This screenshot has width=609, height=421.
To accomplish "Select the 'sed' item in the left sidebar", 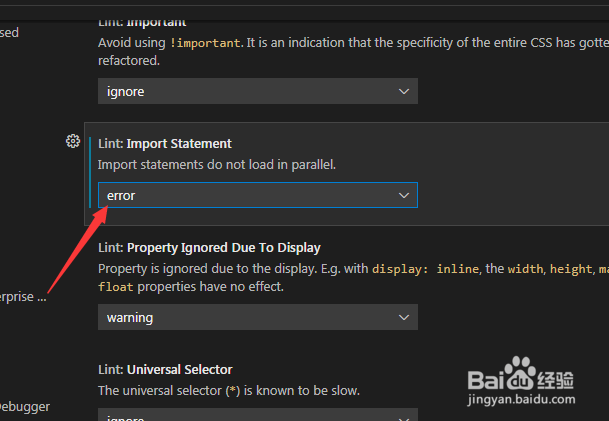I will 10,32.
